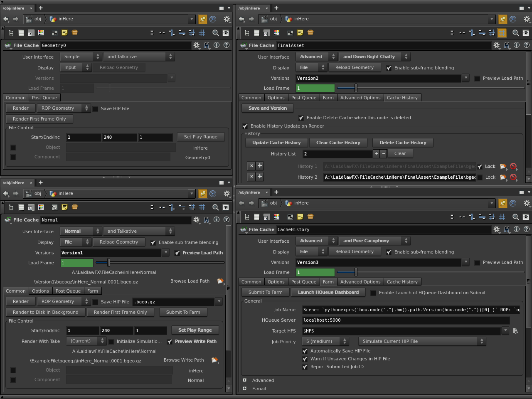Switch to the Cache History tab on FinalAsset
The width and height of the screenshot is (532, 399).
pos(402,98)
